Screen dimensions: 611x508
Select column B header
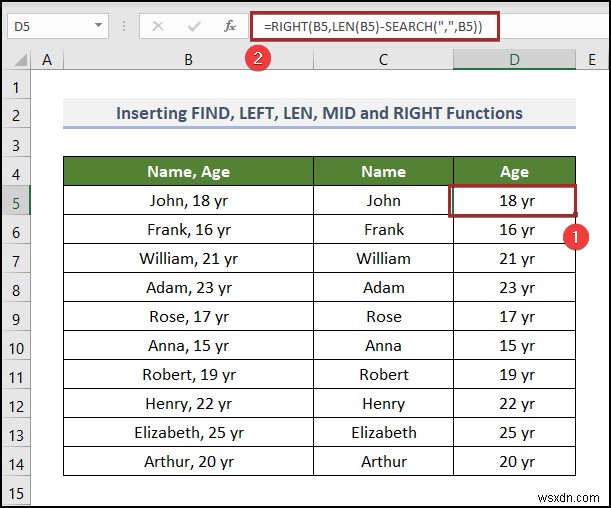point(189,60)
